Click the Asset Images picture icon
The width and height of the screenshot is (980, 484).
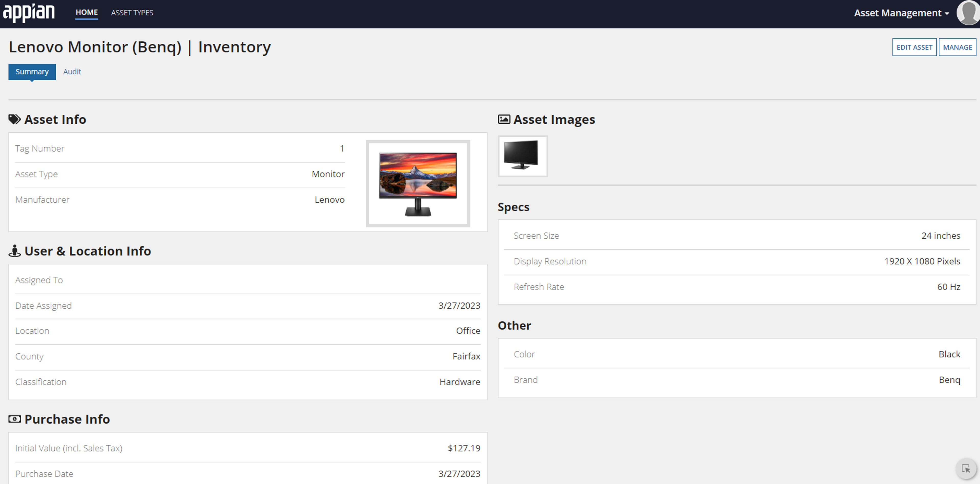coord(504,120)
